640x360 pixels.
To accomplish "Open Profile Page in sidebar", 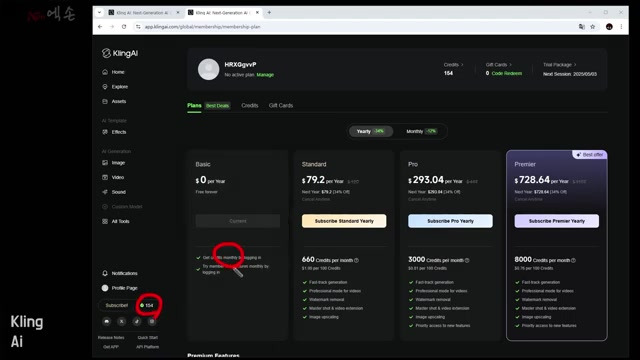I will 120,288.
